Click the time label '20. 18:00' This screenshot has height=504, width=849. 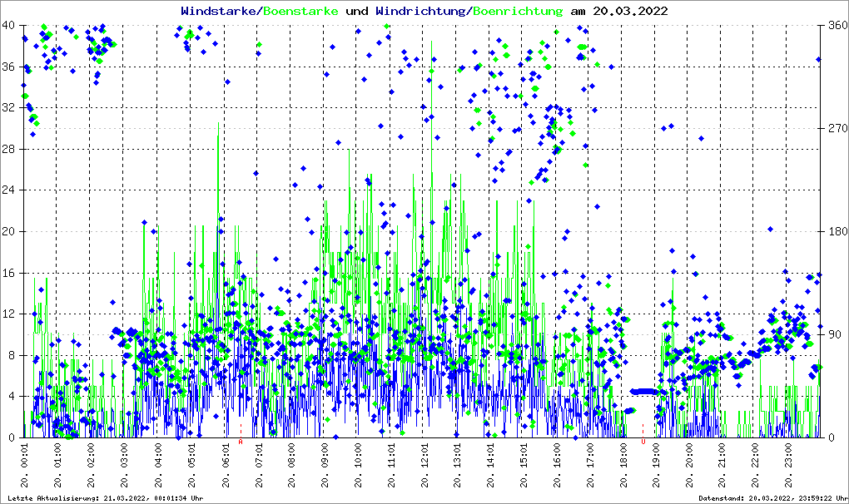point(623,465)
